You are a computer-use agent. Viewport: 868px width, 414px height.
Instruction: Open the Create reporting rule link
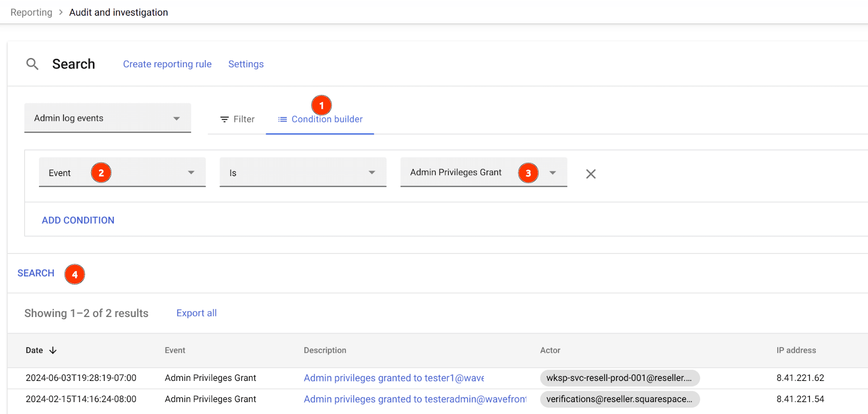coord(167,64)
